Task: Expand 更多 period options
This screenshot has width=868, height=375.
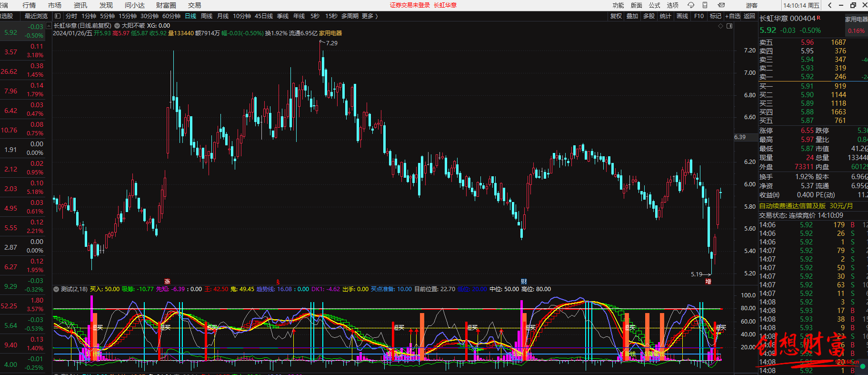Action: 370,16
